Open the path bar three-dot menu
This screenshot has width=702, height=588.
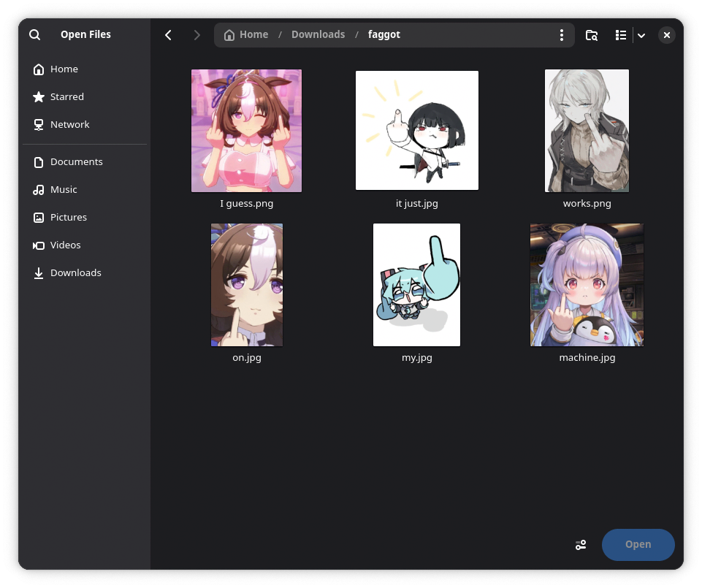click(x=562, y=35)
